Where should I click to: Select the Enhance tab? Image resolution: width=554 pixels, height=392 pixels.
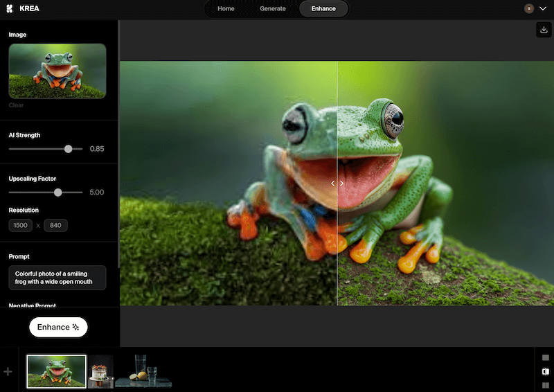(323, 9)
